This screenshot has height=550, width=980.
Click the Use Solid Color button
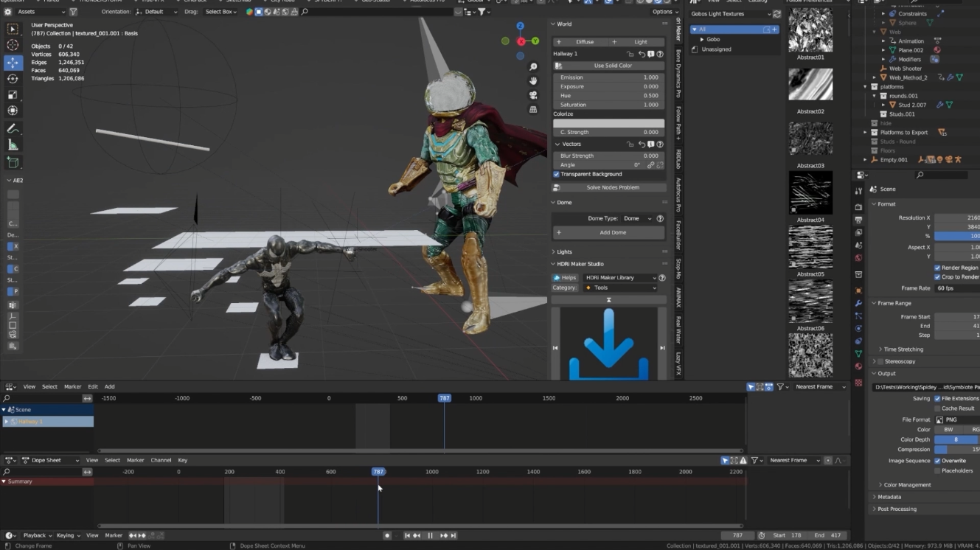pyautogui.click(x=608, y=66)
